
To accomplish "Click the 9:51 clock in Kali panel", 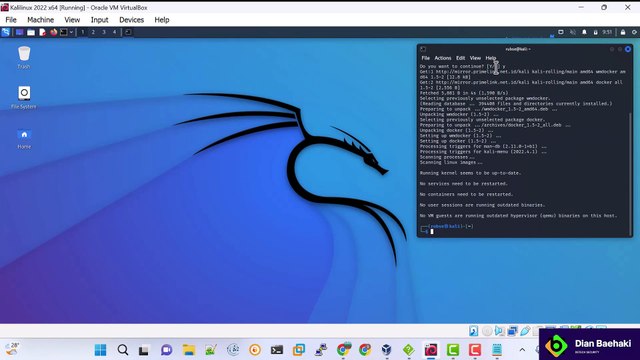I will (x=607, y=32).
